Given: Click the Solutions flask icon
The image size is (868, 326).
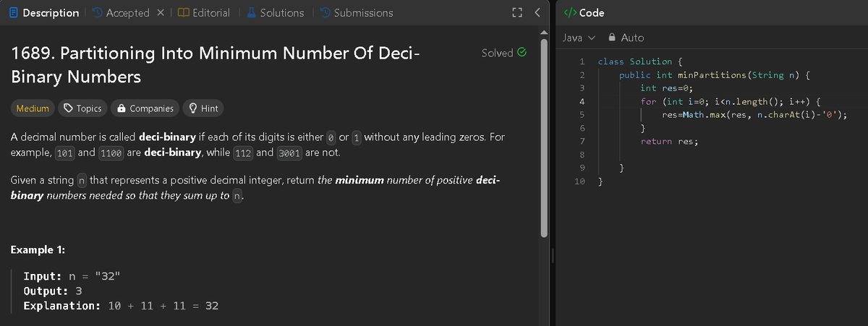Looking at the screenshot, I should pyautogui.click(x=251, y=12).
